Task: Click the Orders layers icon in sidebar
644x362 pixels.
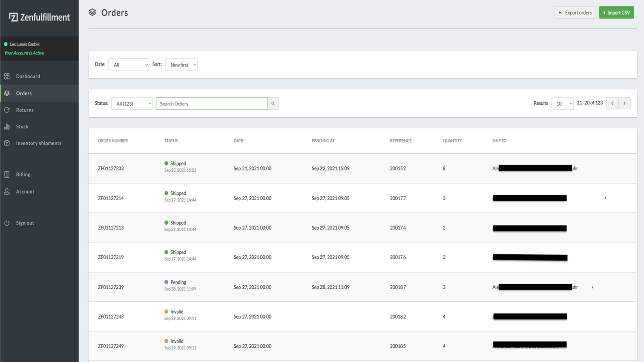Action: tap(7, 93)
